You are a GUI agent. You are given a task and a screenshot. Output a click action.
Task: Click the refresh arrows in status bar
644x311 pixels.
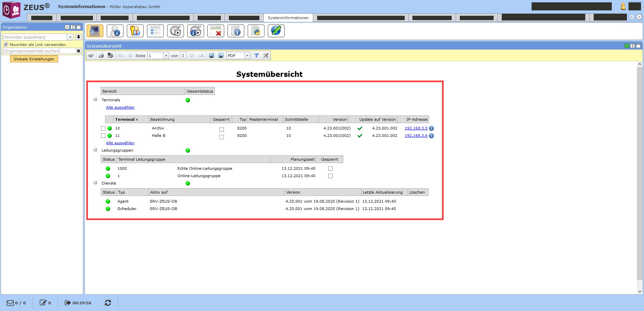[x=108, y=303]
